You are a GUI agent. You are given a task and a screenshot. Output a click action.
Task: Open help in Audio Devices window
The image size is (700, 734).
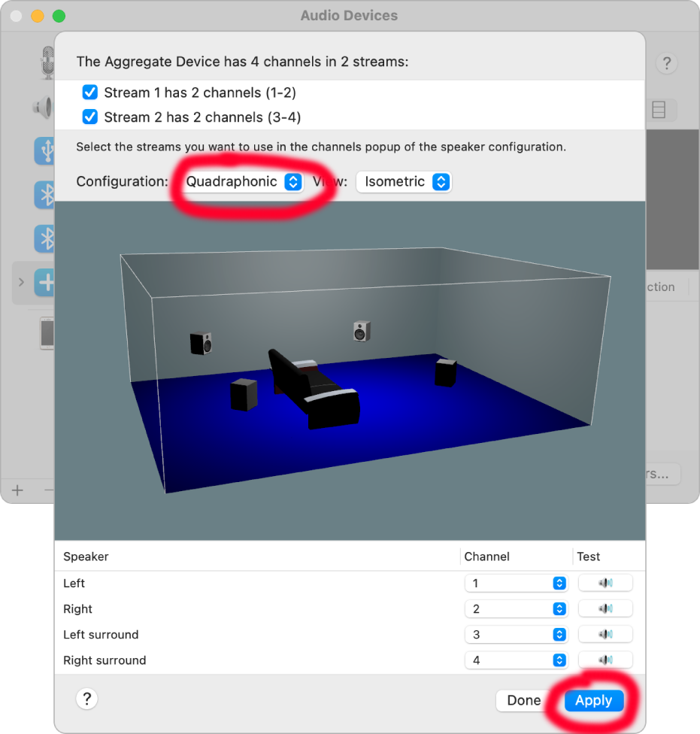tap(667, 63)
